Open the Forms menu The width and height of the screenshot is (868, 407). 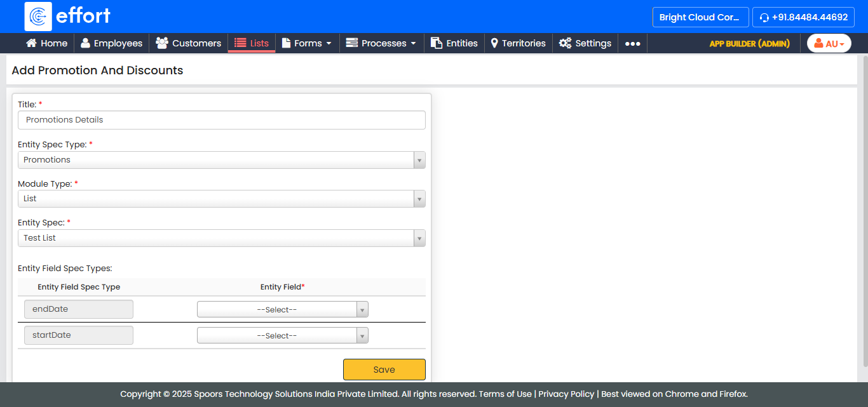point(307,43)
